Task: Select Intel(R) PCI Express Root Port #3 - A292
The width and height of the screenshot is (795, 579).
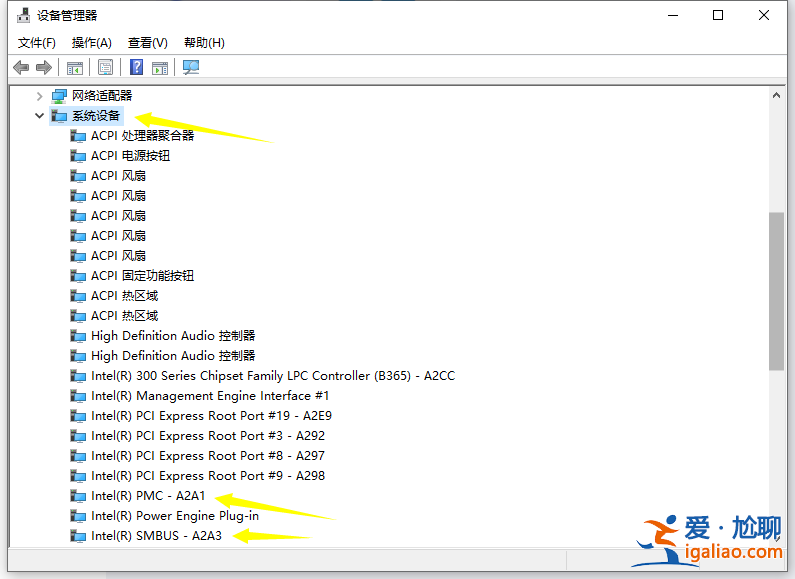Action: [x=208, y=436]
